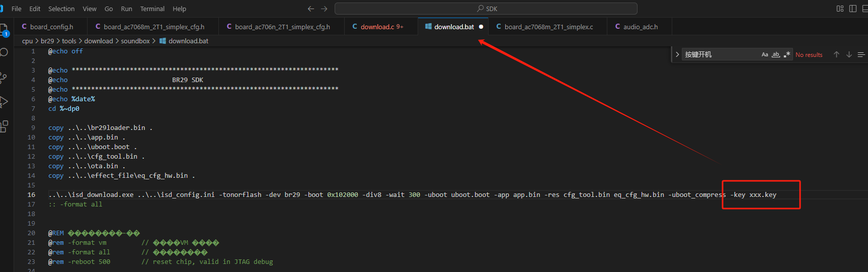The image size is (868, 272).
Task: Toggle Use Regular Expression in find box
Action: coord(787,54)
